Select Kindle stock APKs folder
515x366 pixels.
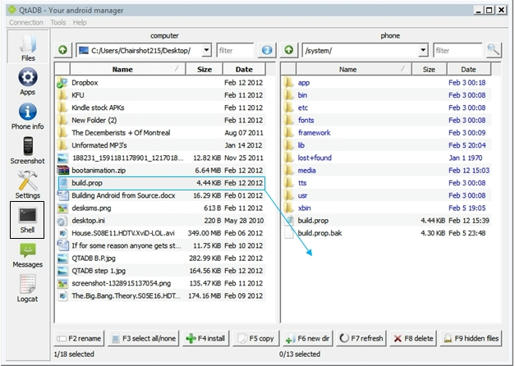[x=161, y=108]
